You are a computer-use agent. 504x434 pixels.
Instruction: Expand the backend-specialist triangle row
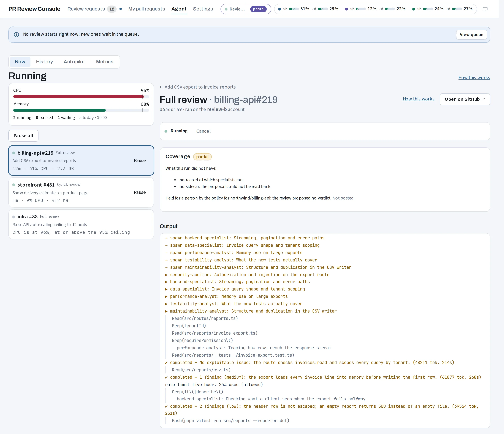coord(237,282)
